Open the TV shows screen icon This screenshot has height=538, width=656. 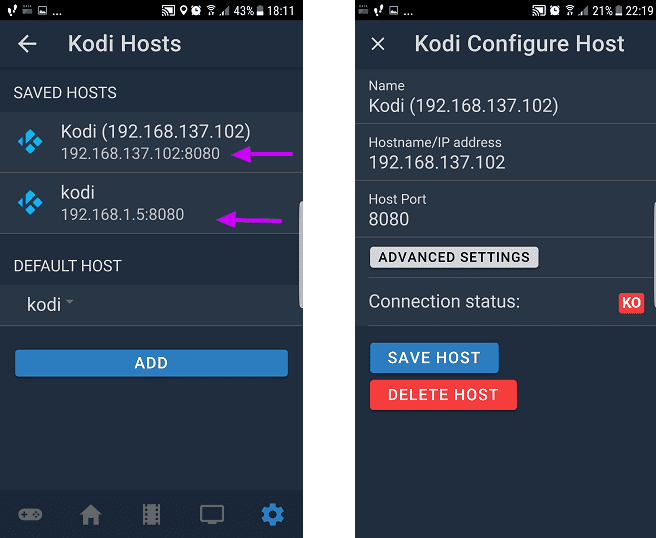pos(212,514)
